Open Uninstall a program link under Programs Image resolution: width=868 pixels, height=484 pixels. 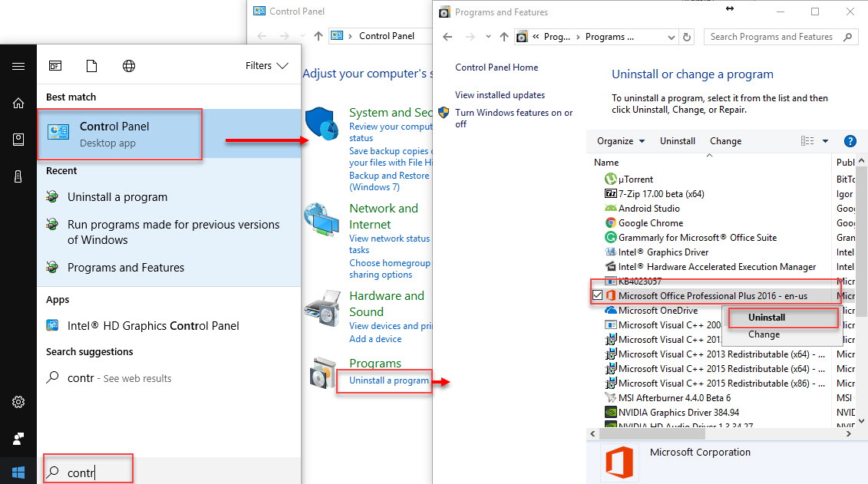tap(388, 380)
